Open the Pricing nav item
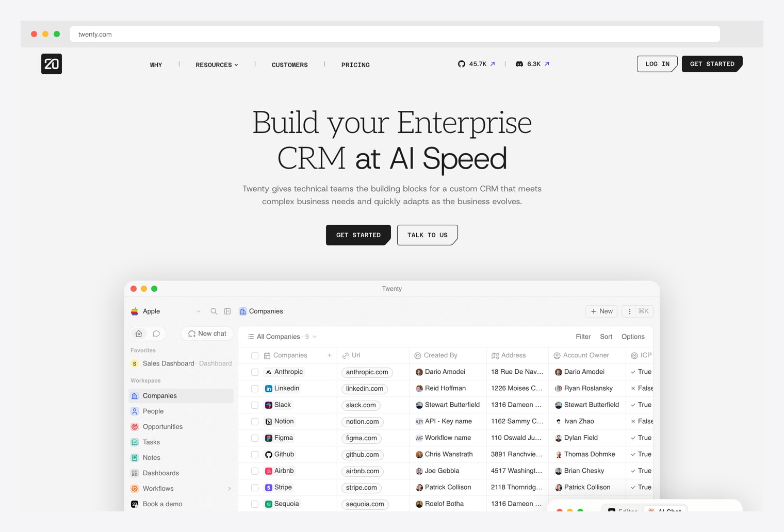The image size is (784, 532). (355, 65)
